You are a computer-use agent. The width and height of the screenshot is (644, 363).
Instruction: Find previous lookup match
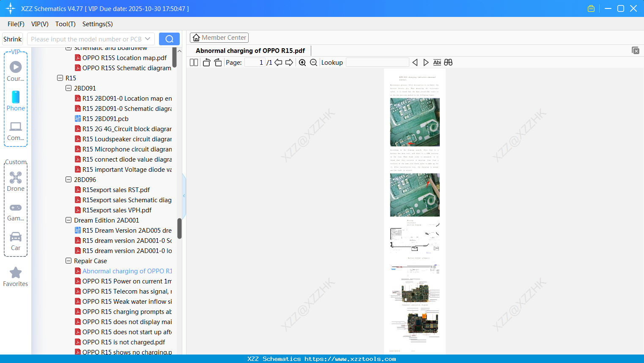click(415, 63)
